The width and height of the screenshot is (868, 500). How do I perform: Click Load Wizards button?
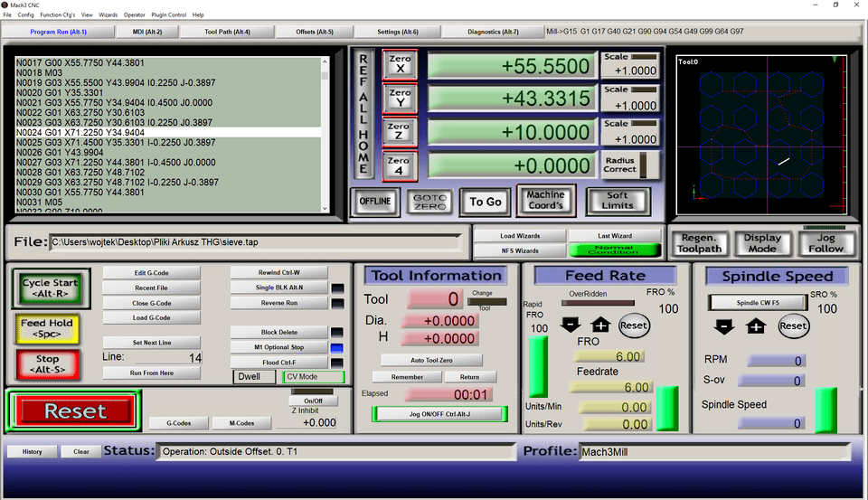[520, 236]
